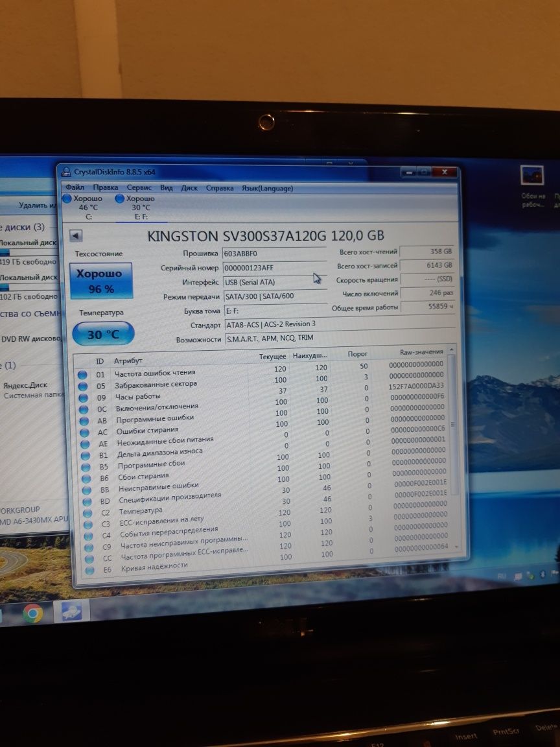Click status icon for ECC-исправления на лету

click(x=88, y=524)
